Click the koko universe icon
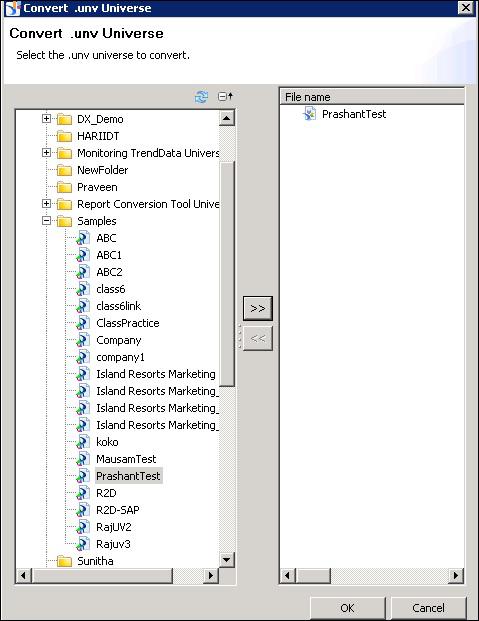This screenshot has height=621, width=479. pos(83,442)
